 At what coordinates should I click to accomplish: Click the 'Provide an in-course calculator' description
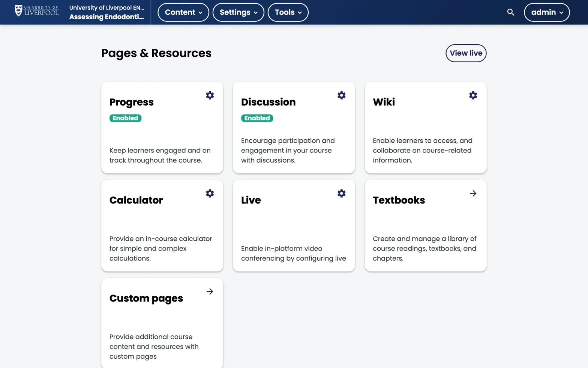click(161, 248)
